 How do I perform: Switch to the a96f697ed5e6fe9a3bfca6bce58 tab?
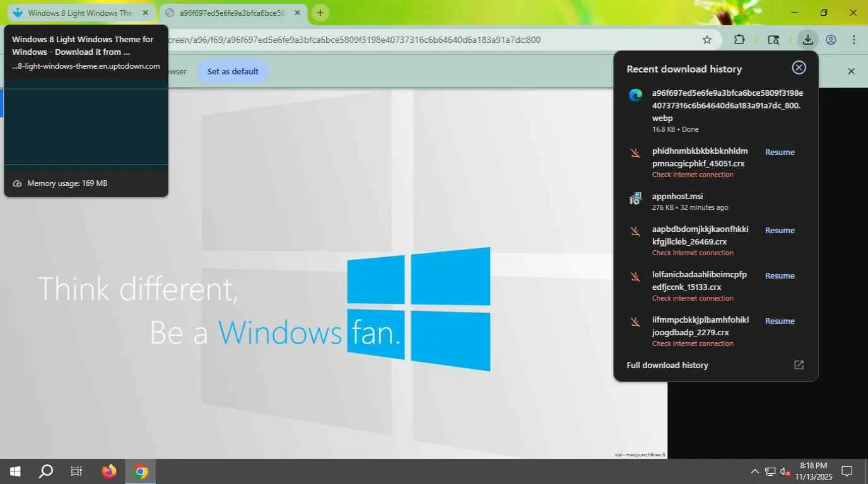coord(233,13)
